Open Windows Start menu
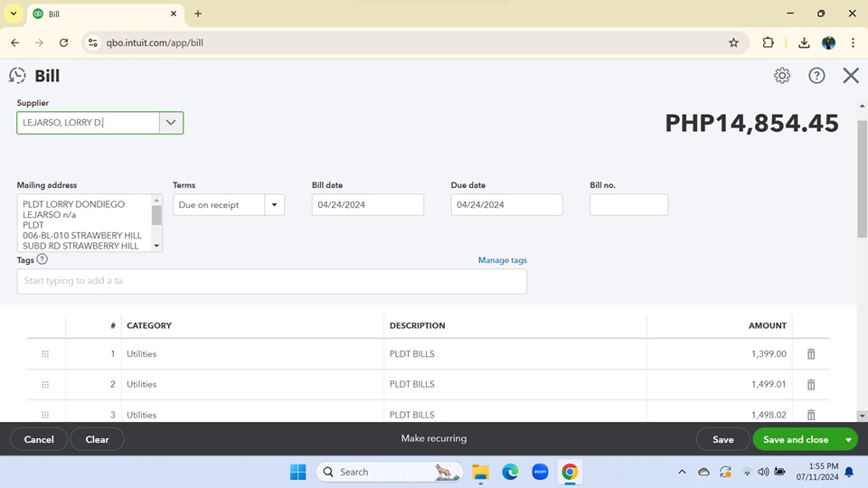This screenshot has width=868, height=488. click(297, 472)
